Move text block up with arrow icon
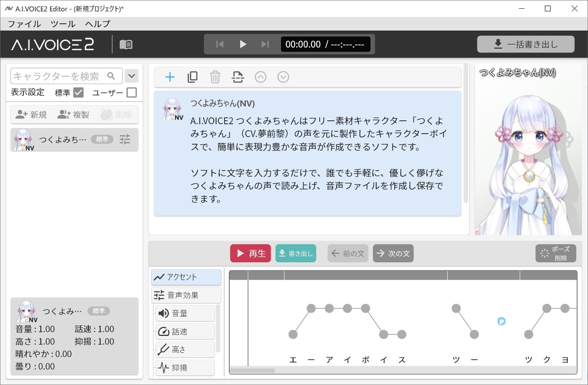 260,77
